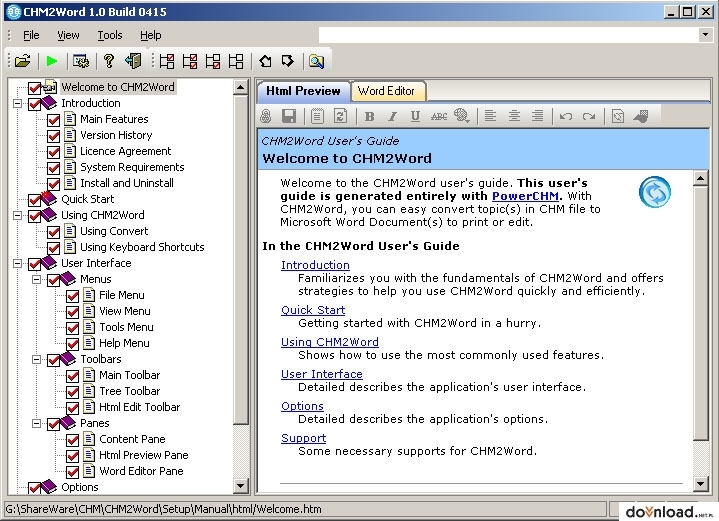Select the Welcome to CHM2Word tree item

pos(118,87)
